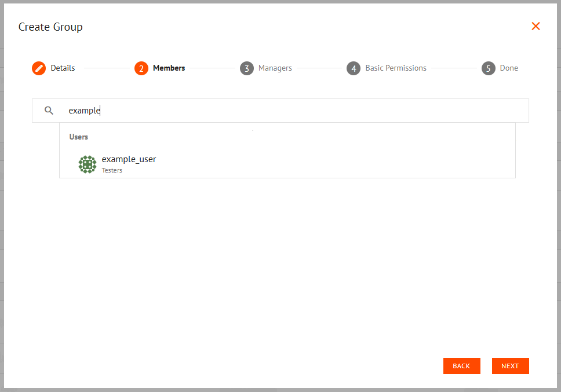The height and width of the screenshot is (392, 561).
Task: Click the step 2 circle icon
Action: (141, 68)
